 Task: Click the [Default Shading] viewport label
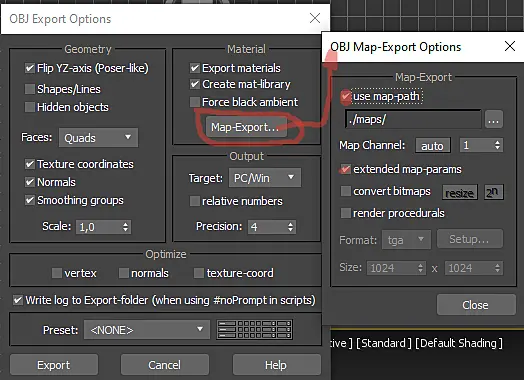click(459, 343)
